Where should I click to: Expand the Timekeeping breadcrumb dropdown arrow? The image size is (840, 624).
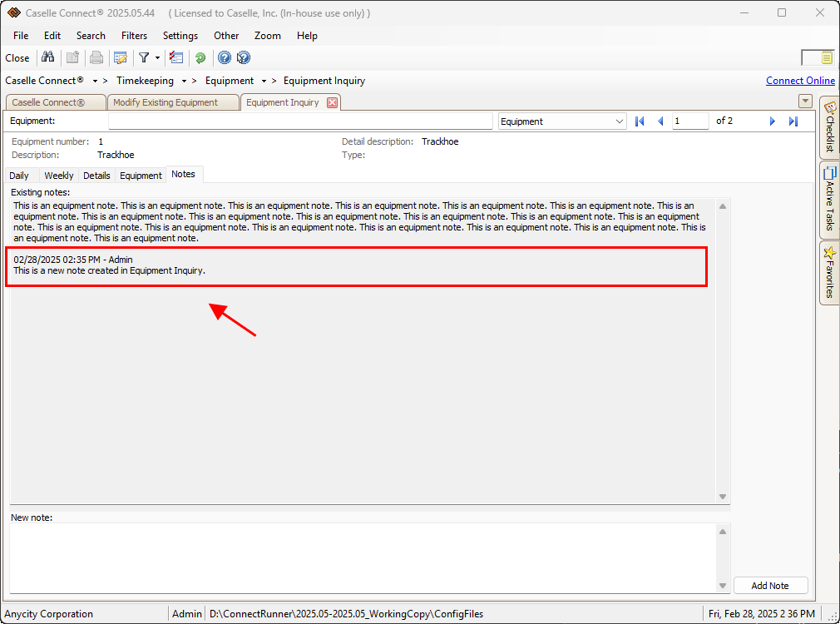pos(184,82)
